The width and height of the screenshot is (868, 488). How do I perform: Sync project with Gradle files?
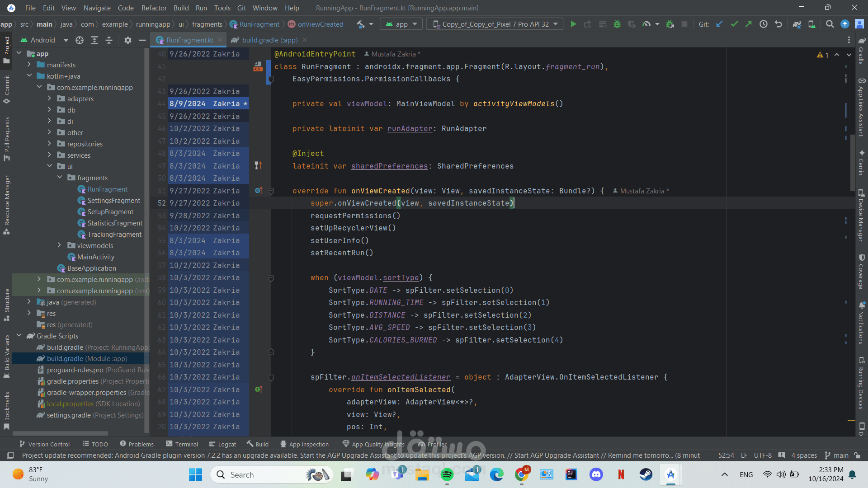(797, 24)
